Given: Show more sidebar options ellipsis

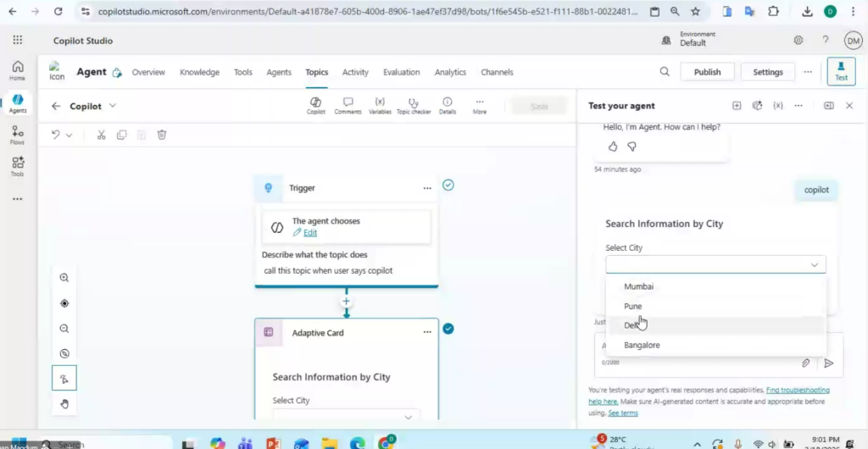Looking at the screenshot, I should (17, 199).
